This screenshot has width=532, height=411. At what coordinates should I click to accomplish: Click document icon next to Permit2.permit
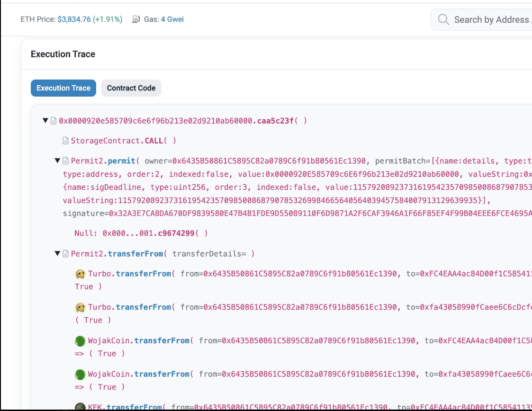(x=66, y=161)
